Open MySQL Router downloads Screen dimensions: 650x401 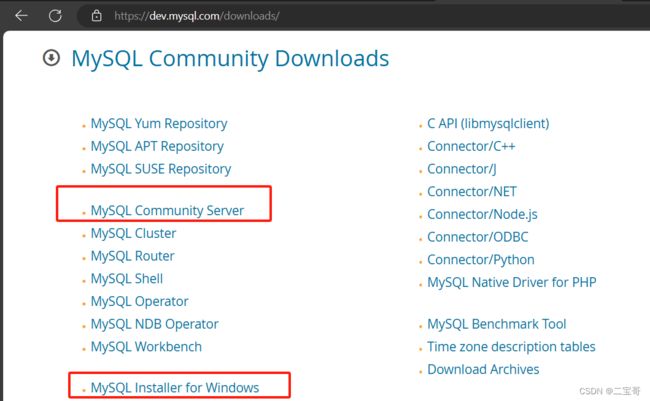point(133,256)
